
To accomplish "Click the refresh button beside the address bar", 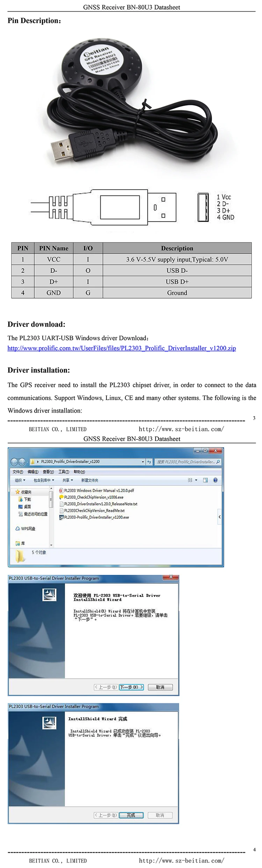I will point(149,462).
